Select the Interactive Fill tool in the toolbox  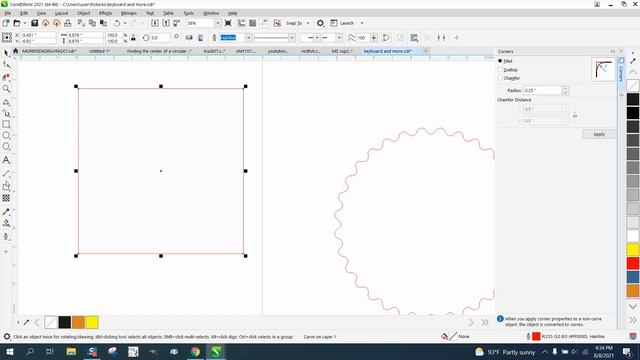[x=6, y=223]
